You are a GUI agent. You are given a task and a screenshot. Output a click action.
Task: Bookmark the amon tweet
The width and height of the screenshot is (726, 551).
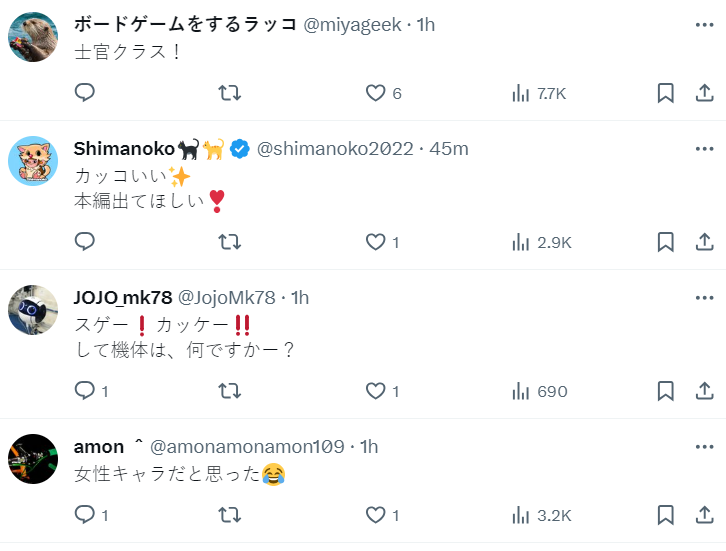(665, 515)
